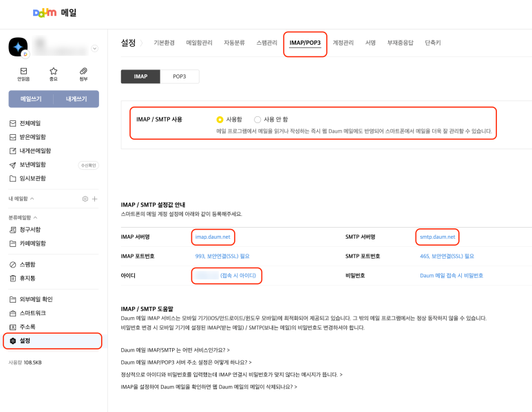Open 외부메일 확인 item

point(36,299)
